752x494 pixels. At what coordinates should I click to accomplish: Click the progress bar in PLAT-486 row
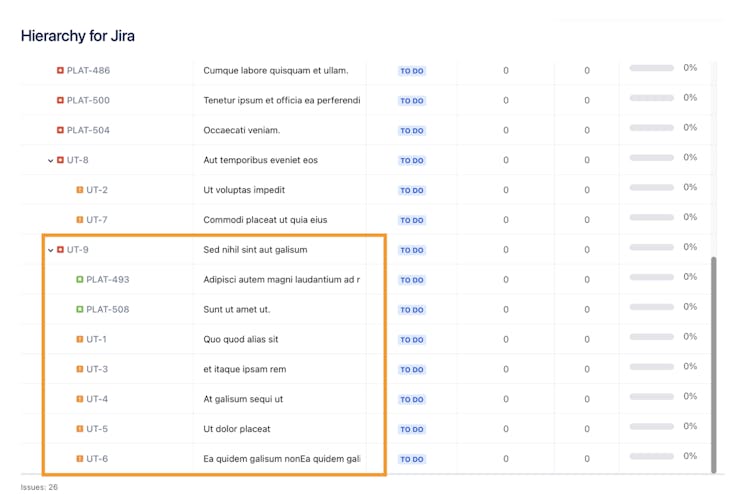coord(652,68)
